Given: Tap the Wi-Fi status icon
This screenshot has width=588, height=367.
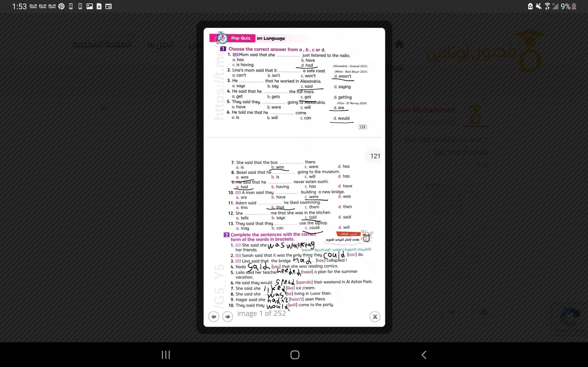Looking at the screenshot, I should [547, 6].
